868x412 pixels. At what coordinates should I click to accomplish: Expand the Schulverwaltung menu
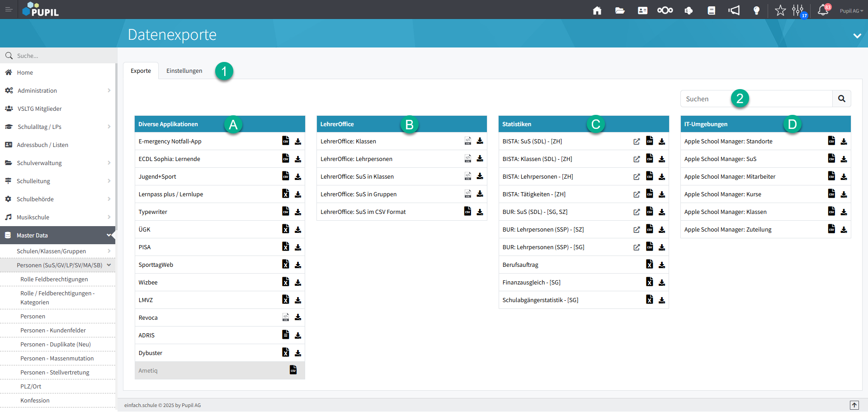57,163
